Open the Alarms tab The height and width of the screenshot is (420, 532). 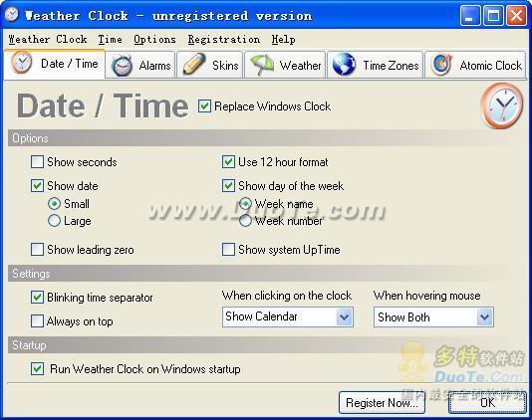[140, 65]
